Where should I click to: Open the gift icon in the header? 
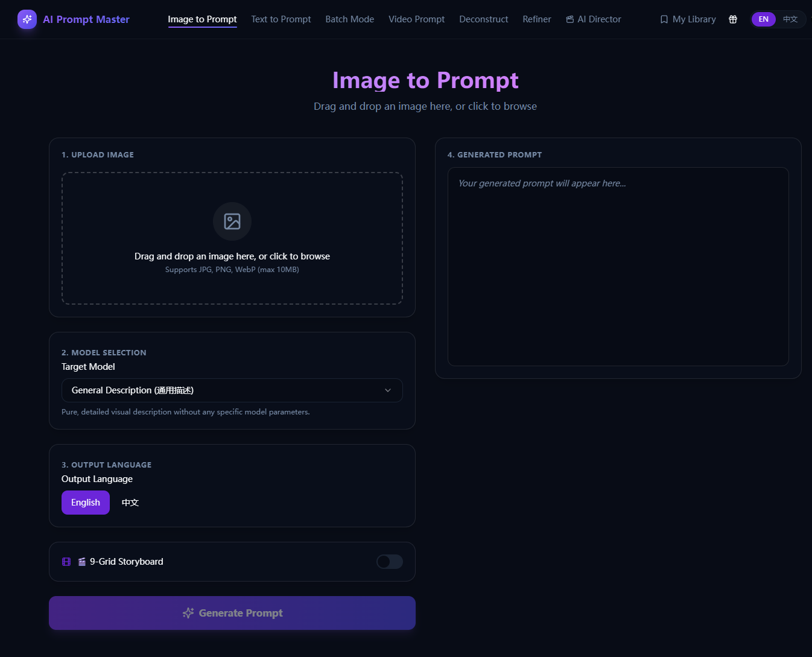[x=733, y=19]
